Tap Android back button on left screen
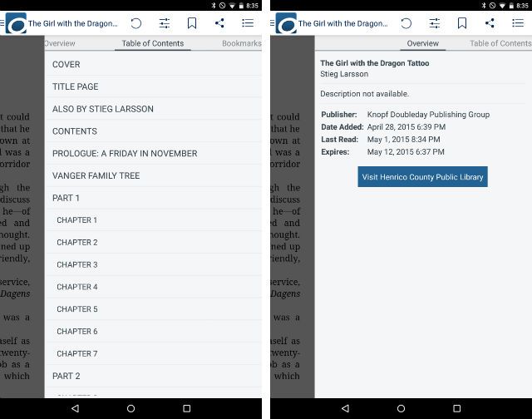532x419 pixels. pyautogui.click(x=76, y=408)
